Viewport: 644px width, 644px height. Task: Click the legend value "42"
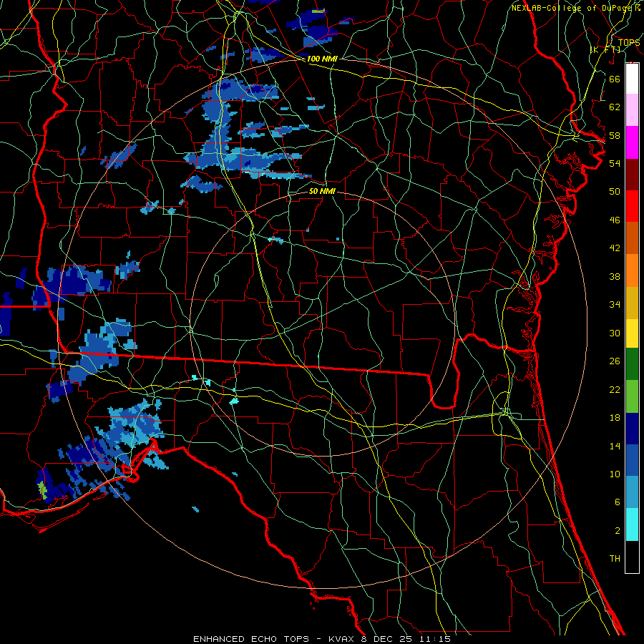click(x=615, y=248)
